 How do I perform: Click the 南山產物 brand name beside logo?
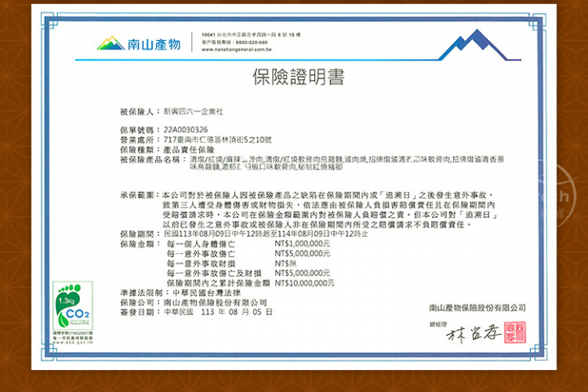(154, 43)
